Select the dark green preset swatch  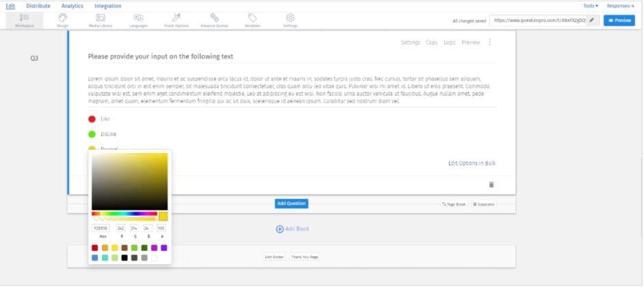pyautogui.click(x=144, y=247)
